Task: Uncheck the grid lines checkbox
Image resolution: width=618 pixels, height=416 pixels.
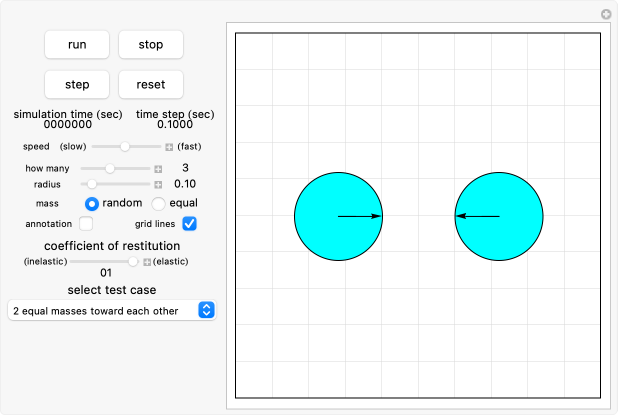Action: 189,224
